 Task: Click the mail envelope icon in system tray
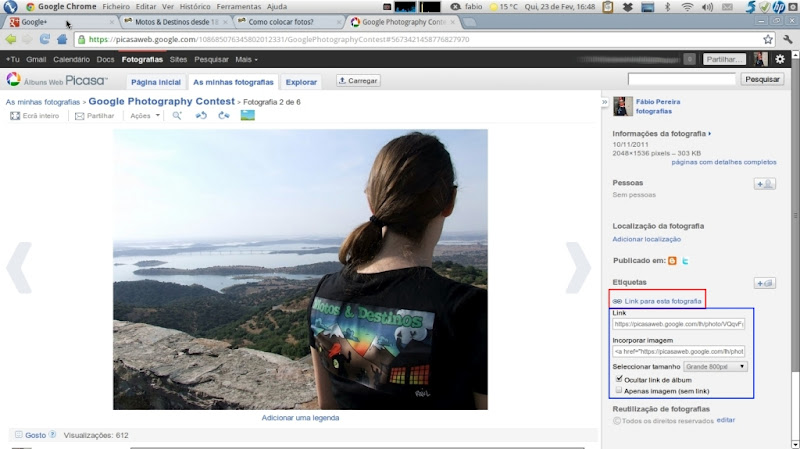(727, 7)
